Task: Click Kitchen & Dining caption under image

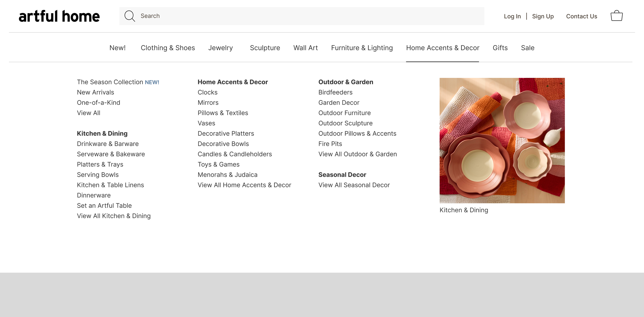Action: (x=464, y=210)
